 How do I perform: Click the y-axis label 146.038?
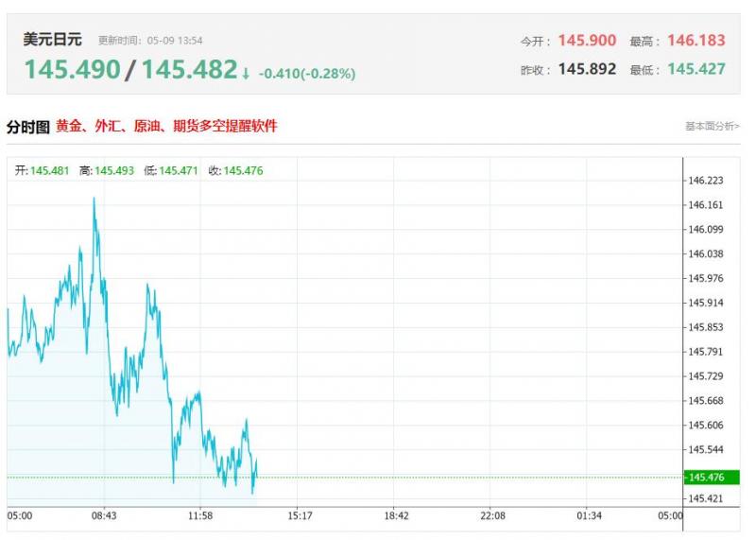pos(705,253)
